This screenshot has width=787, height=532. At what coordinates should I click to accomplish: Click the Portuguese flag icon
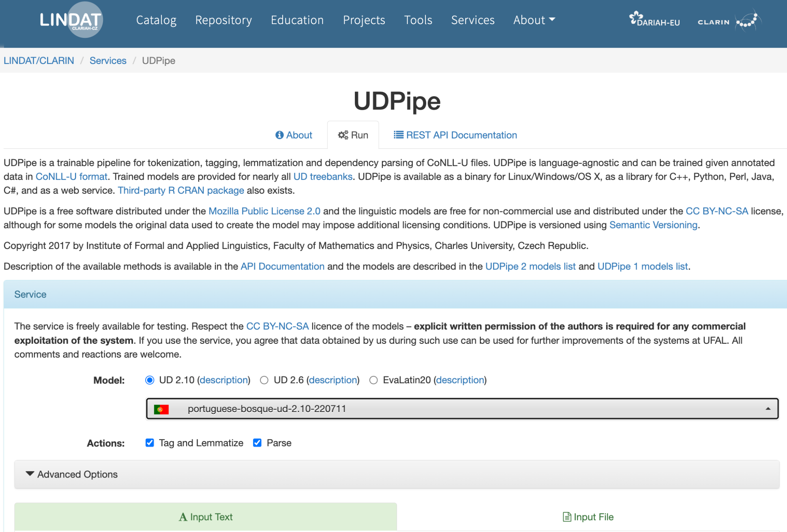(x=161, y=409)
